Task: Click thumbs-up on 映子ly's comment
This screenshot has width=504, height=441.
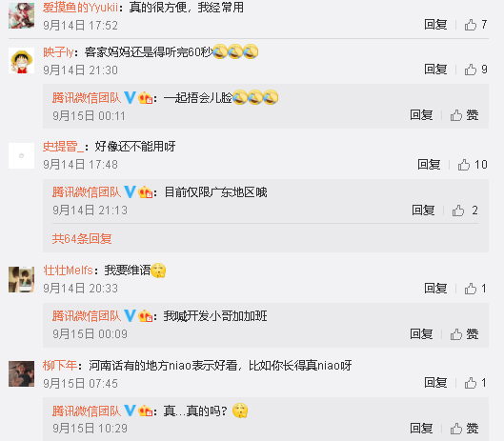Action: pyautogui.click(x=471, y=70)
